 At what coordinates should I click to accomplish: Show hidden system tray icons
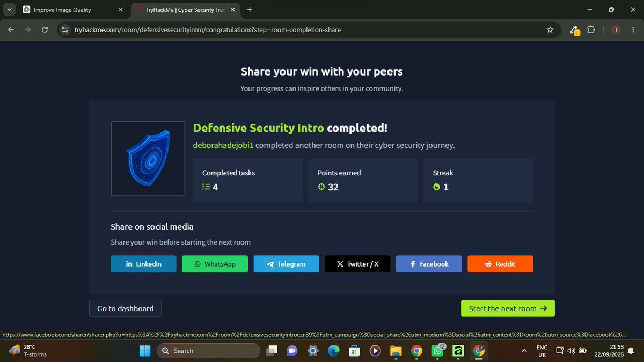click(524, 351)
